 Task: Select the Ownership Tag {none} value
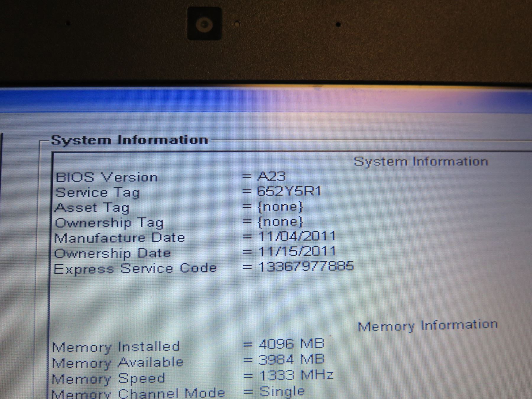280,222
